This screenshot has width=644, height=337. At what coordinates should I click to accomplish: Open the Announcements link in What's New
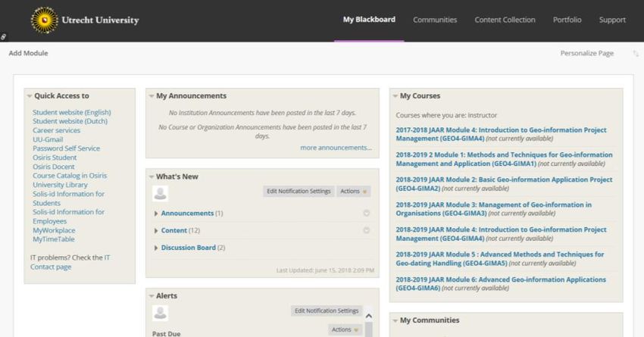187,214
